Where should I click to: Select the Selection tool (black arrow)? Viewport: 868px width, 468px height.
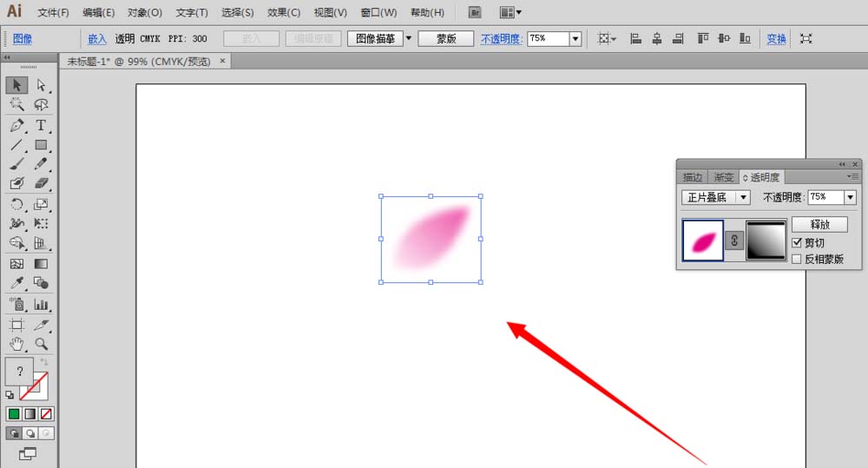click(16, 85)
